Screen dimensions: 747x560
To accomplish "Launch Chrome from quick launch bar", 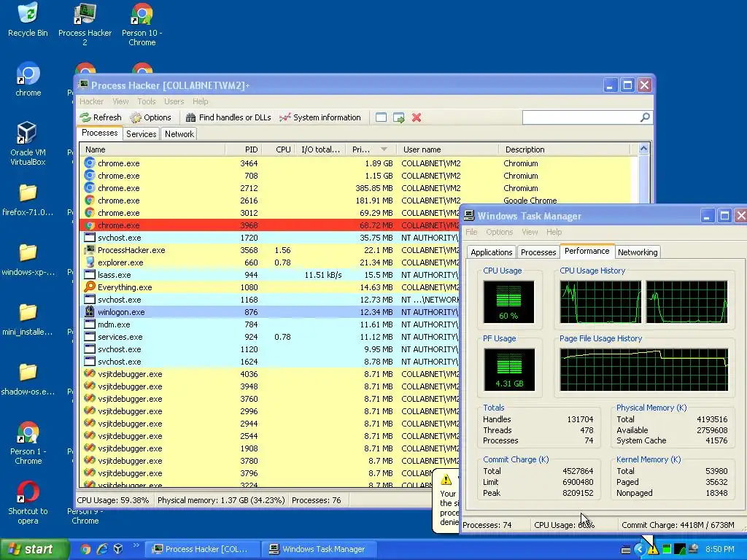I will point(85,549).
